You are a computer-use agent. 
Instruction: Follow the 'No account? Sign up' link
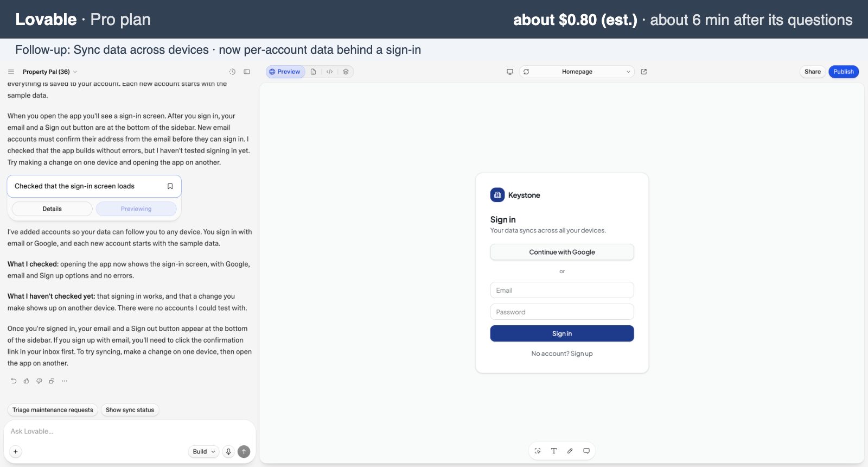(562, 354)
